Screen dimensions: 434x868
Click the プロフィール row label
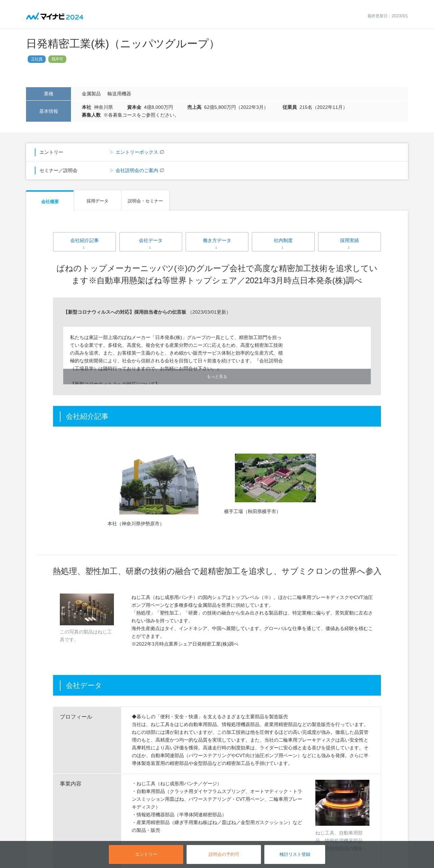tap(76, 717)
